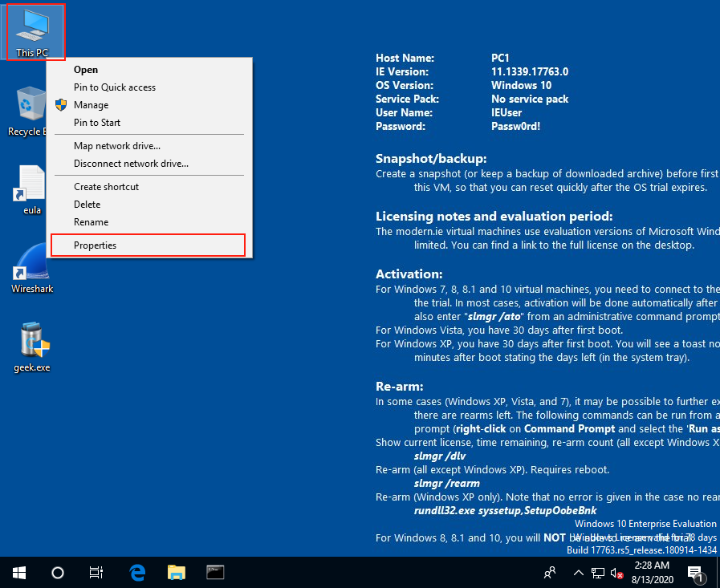Image resolution: width=720 pixels, height=588 pixels.
Task: Choose Pin to Quick access
Action: click(149, 87)
